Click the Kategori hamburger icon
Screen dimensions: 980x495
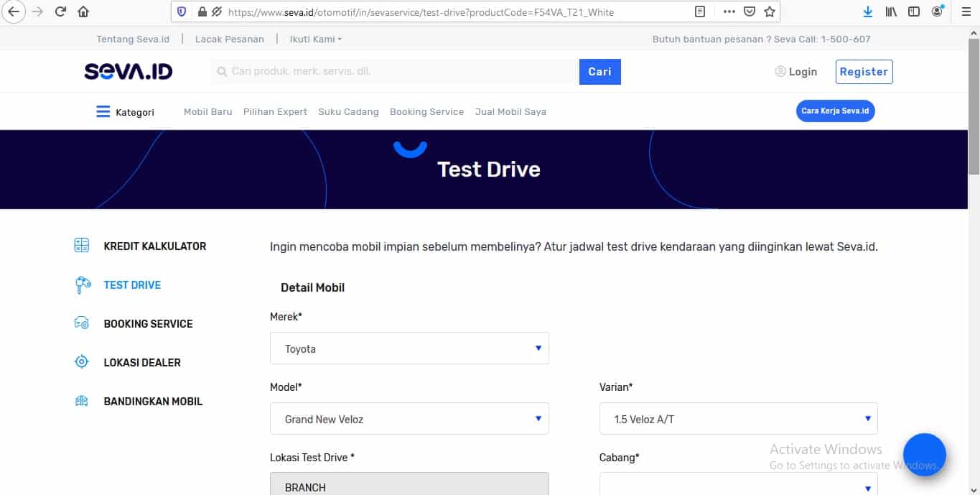[x=103, y=112]
